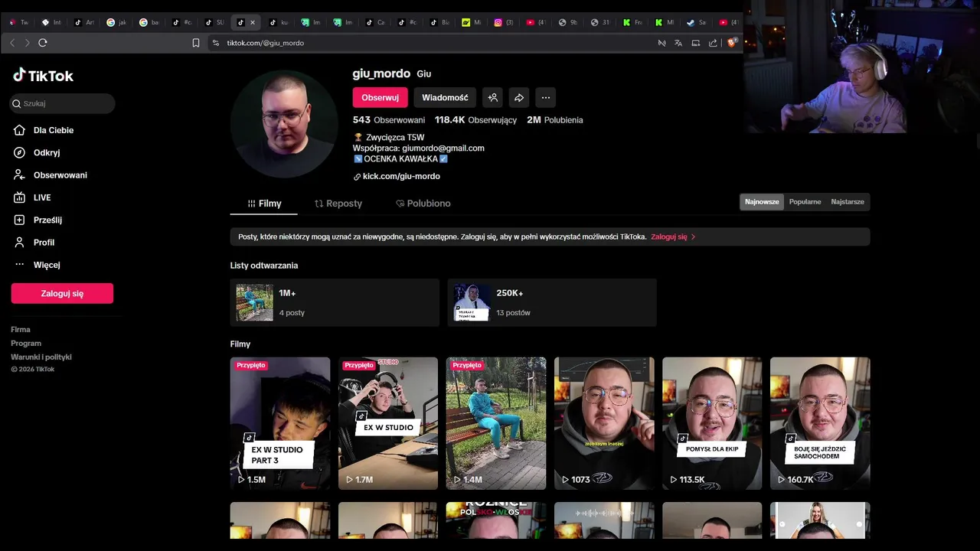980x551 pixels.
Task: Sort videos by Popularne
Action: click(x=805, y=202)
